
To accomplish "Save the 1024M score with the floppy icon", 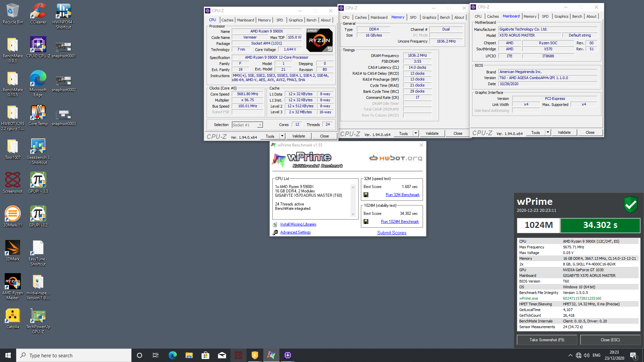I will coord(366,222).
